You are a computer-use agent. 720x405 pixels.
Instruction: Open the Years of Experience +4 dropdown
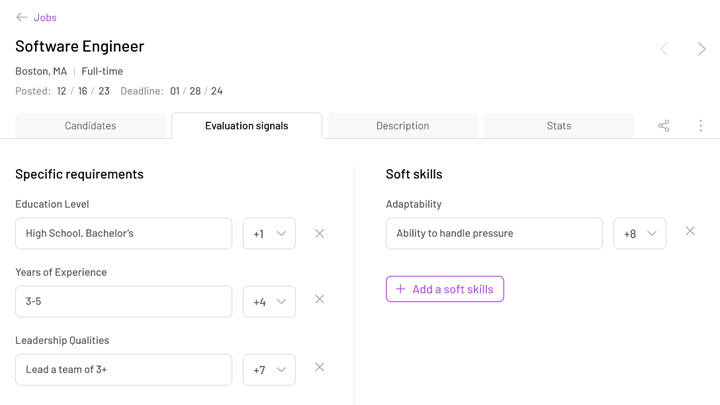pyautogui.click(x=269, y=302)
